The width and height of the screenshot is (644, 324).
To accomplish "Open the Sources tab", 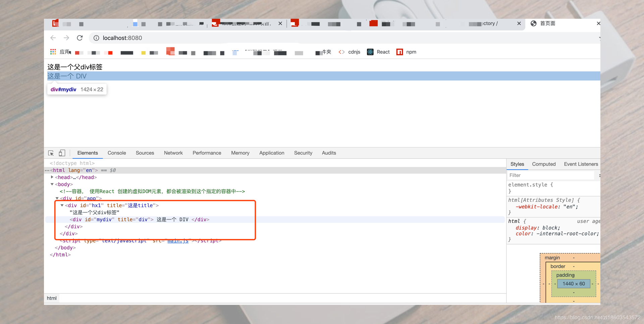I will click(145, 153).
